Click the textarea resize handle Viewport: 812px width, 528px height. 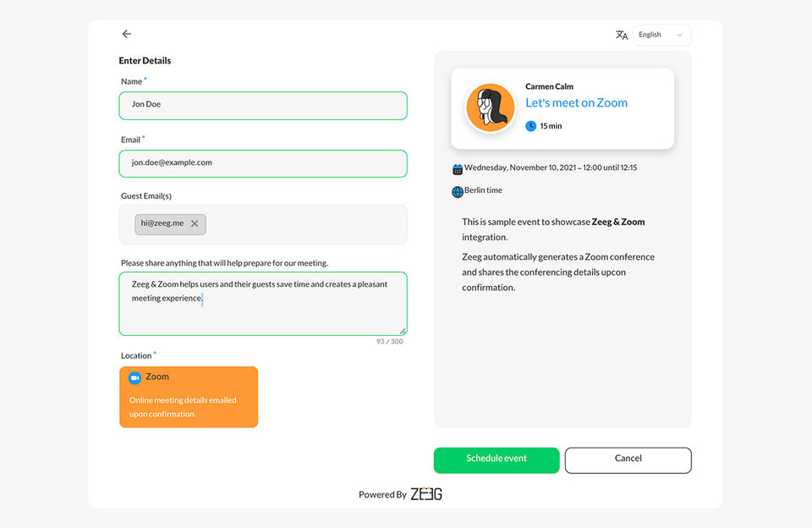click(x=403, y=331)
